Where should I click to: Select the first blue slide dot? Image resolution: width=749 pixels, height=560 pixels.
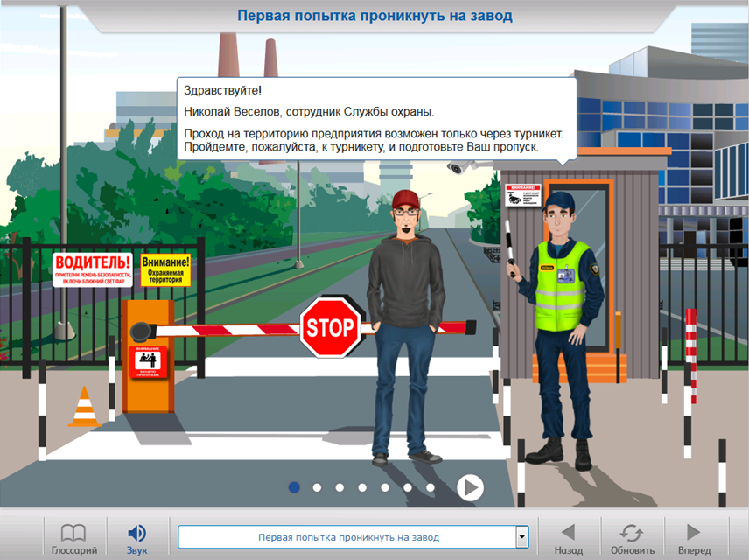point(294,487)
